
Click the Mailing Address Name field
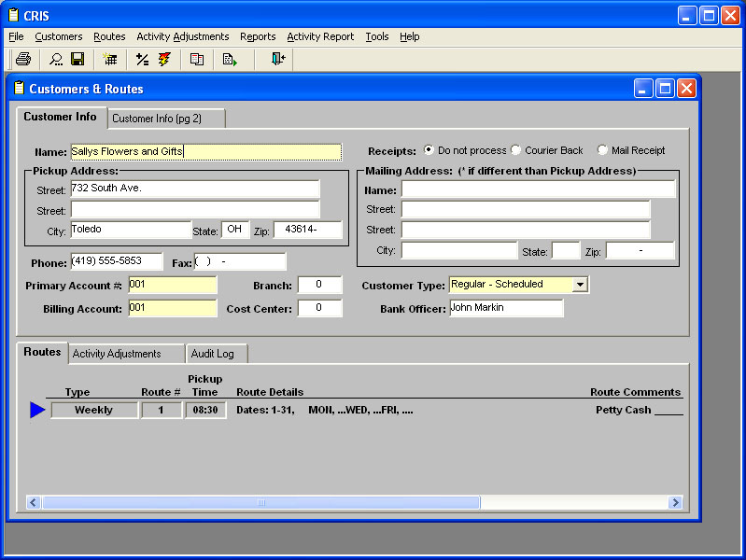click(x=539, y=189)
